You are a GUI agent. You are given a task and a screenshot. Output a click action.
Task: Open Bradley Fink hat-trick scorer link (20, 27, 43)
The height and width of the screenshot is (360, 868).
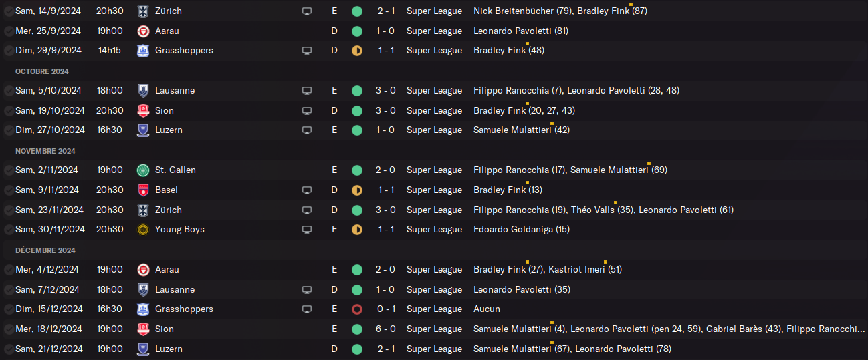point(524,111)
